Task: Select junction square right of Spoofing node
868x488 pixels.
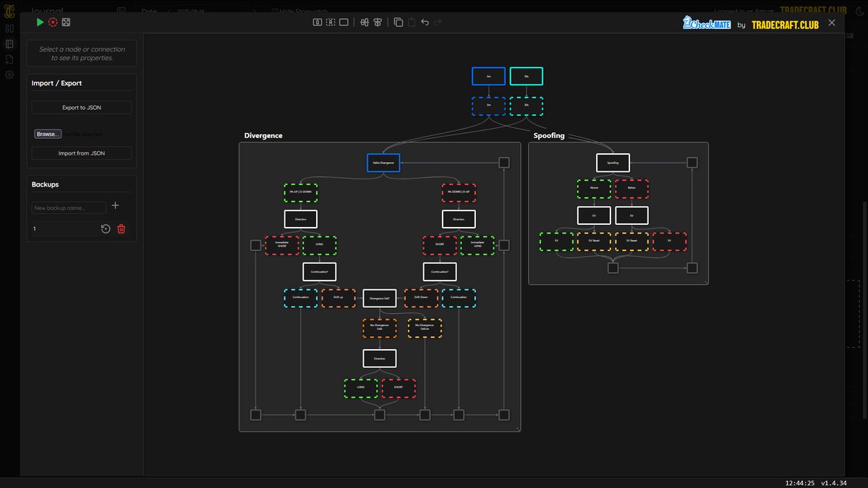Action: pyautogui.click(x=692, y=163)
